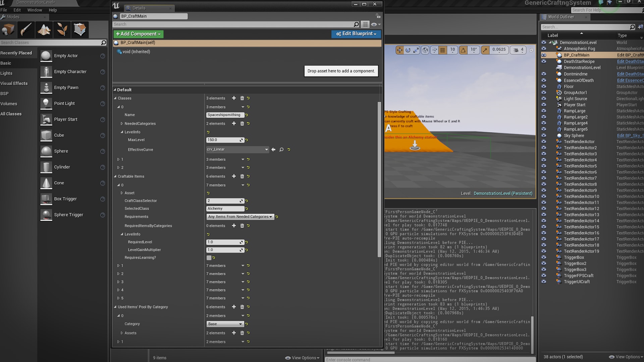Select rotate tool in viewport toolbar
The width and height of the screenshot is (644, 362).
(x=408, y=50)
